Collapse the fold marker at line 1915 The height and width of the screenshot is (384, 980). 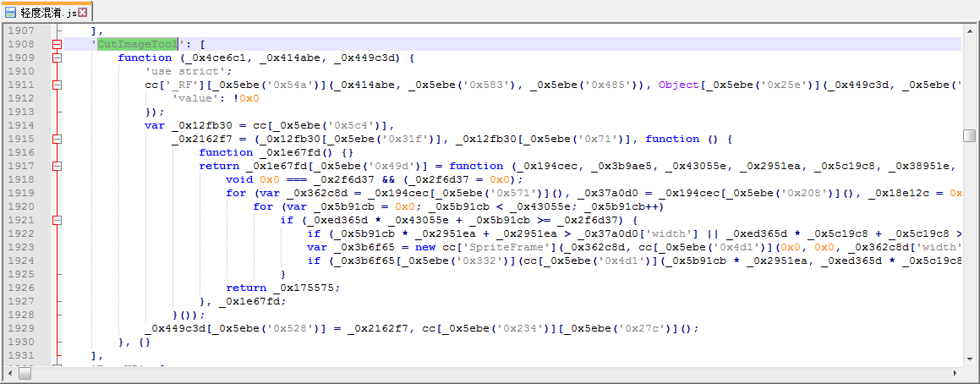(57, 139)
